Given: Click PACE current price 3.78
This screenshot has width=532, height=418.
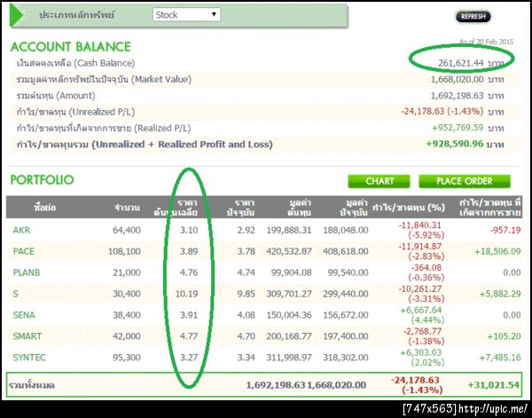Looking at the screenshot, I should [246, 252].
